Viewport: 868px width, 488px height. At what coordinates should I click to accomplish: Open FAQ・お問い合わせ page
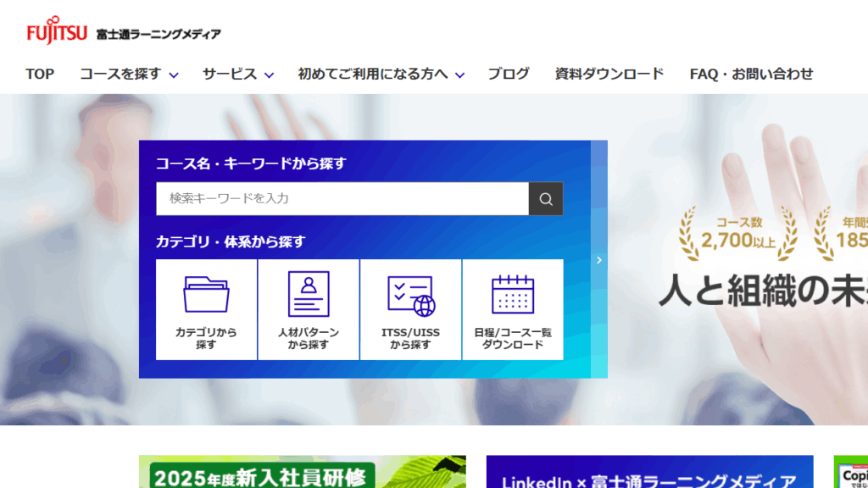[751, 75]
